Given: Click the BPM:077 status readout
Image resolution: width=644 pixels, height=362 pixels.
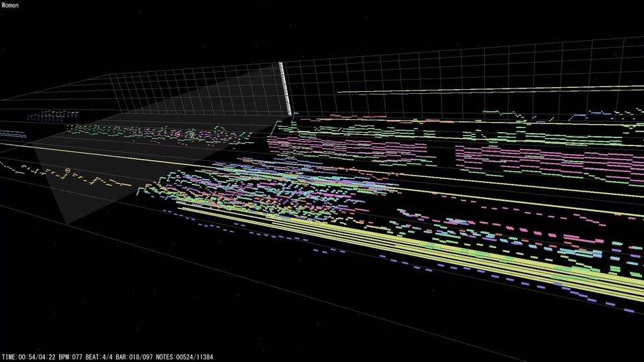Looking at the screenshot, I should (x=70, y=357).
